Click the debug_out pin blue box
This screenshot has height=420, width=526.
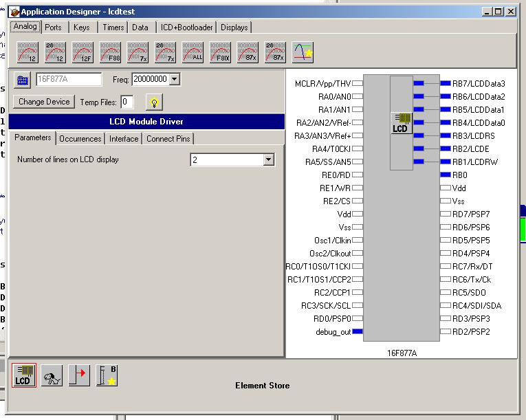point(358,332)
